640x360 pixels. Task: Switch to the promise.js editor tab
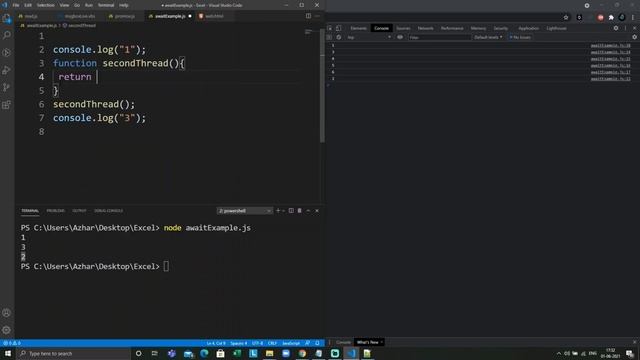pos(124,16)
